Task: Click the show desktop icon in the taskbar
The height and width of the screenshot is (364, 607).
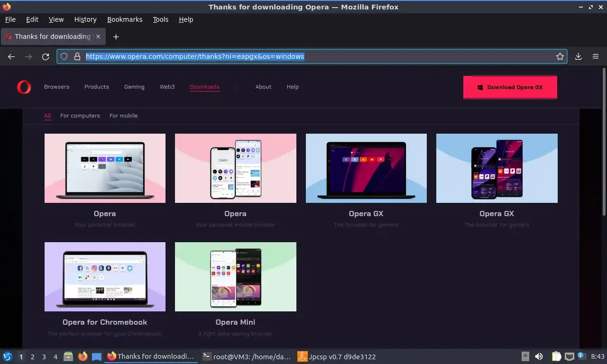Action: [97, 356]
